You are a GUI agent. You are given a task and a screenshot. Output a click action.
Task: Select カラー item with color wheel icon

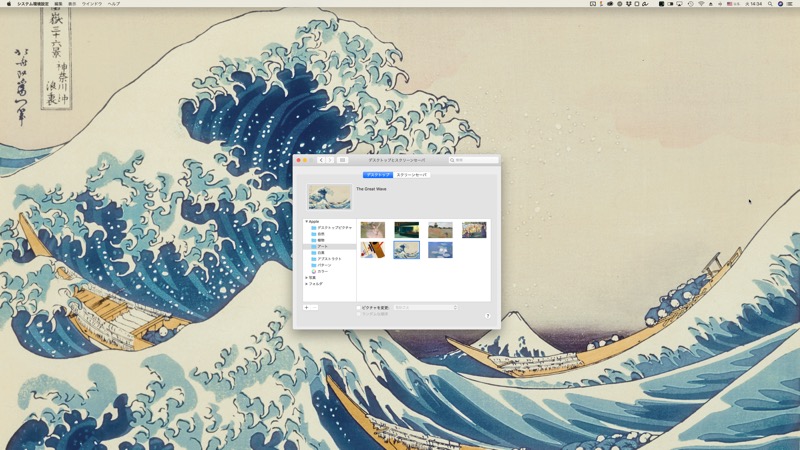click(329, 271)
